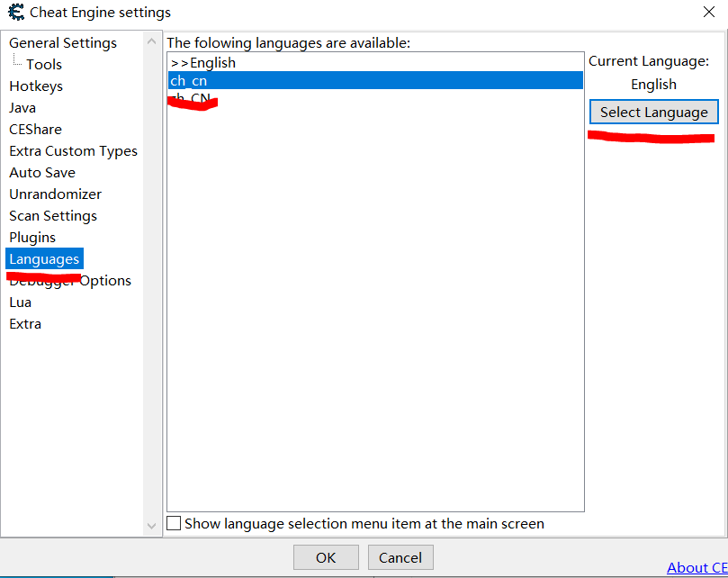The width and height of the screenshot is (728, 578).
Task: Open CEShare settings page
Action: [x=35, y=130]
